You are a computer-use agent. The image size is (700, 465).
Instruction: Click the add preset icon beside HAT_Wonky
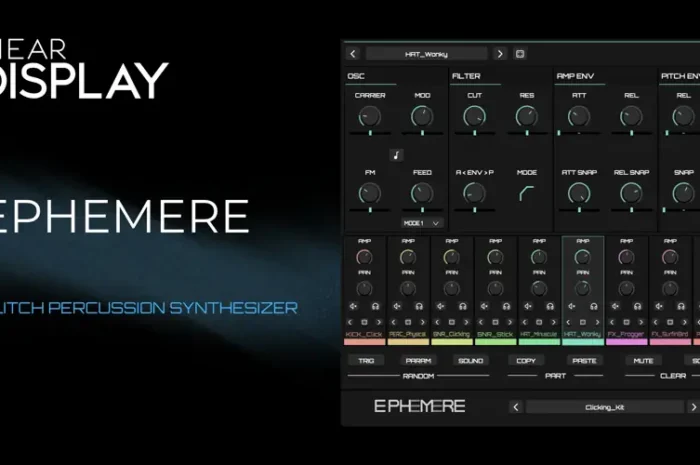520,54
